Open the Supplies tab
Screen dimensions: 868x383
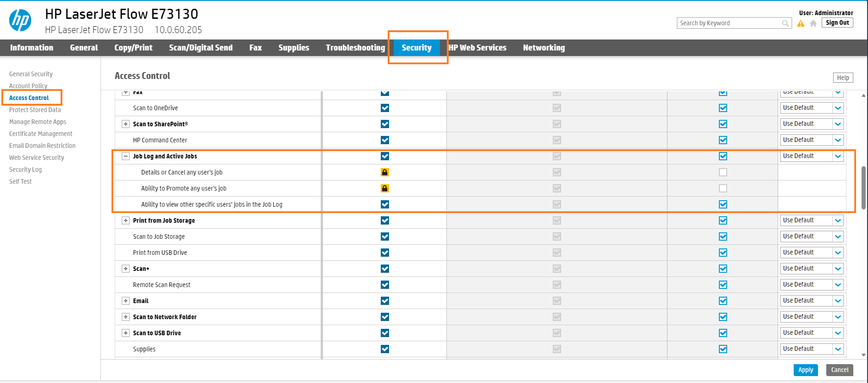[x=294, y=48]
